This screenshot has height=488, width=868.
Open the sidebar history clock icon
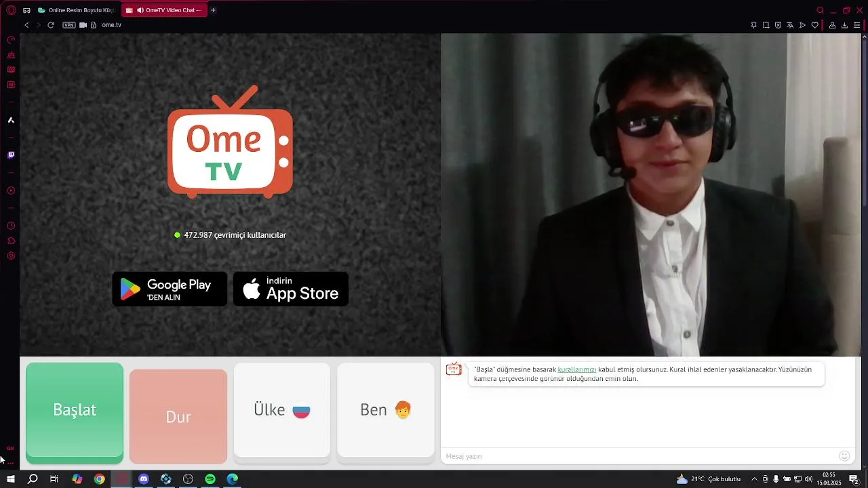[11, 226]
